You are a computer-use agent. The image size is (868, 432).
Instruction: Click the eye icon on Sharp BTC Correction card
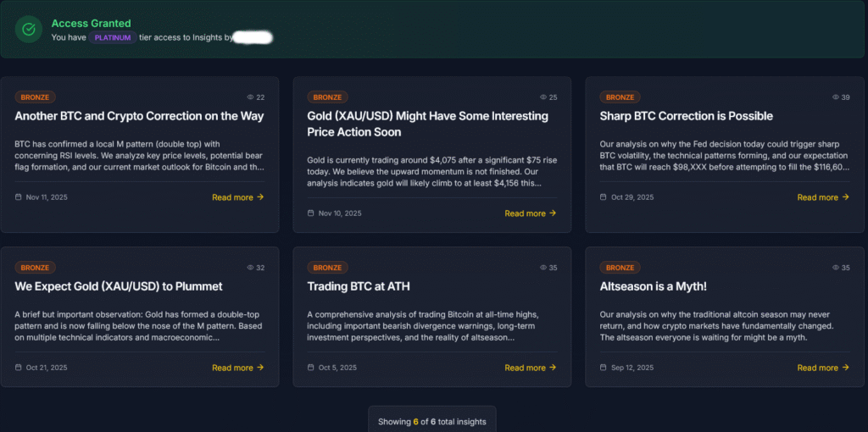tap(835, 97)
